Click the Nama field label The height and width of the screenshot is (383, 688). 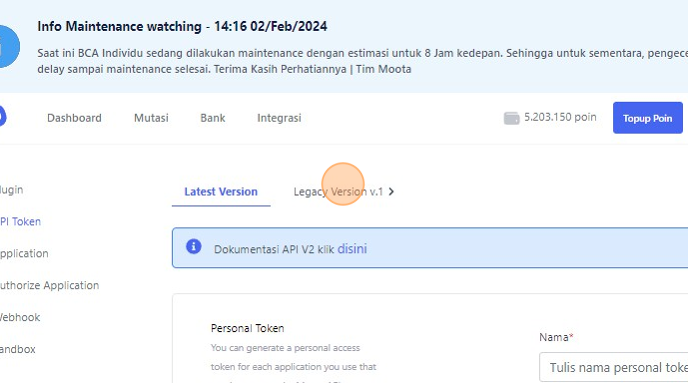tap(556, 337)
